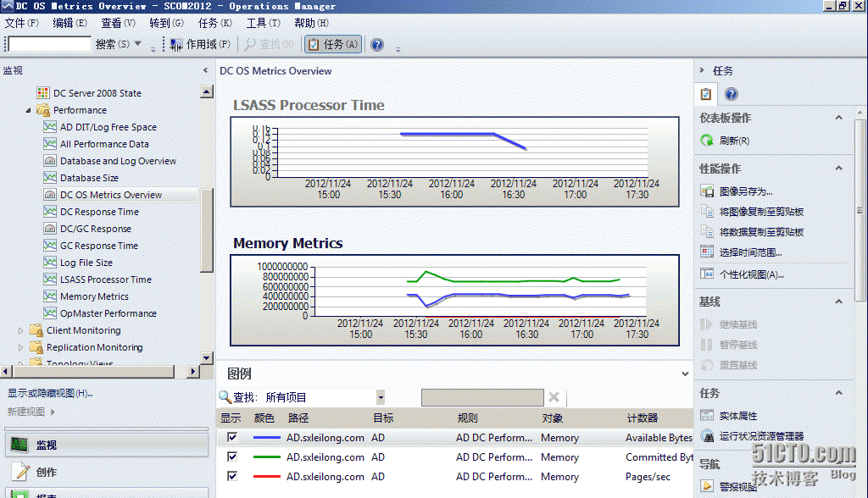This screenshot has width=868, height=498.
Task: Toggle the 任务(A) toolbar button
Action: [x=333, y=44]
